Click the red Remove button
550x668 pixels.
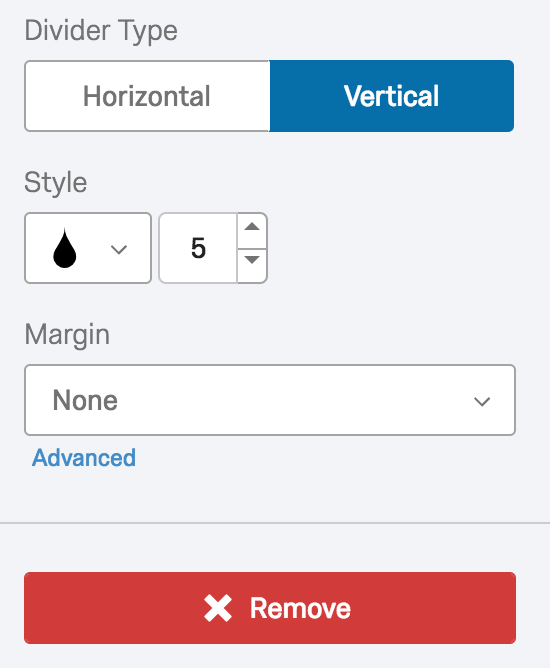point(270,608)
